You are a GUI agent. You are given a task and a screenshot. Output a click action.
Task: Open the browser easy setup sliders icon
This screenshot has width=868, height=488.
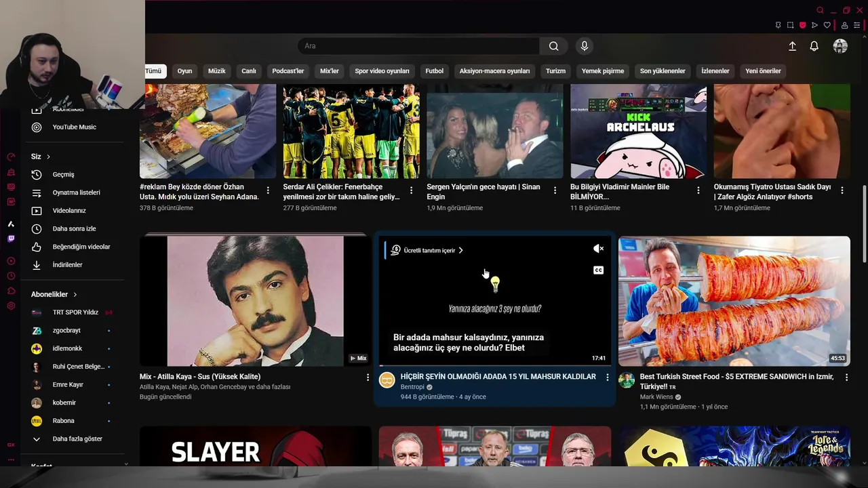coord(859,25)
